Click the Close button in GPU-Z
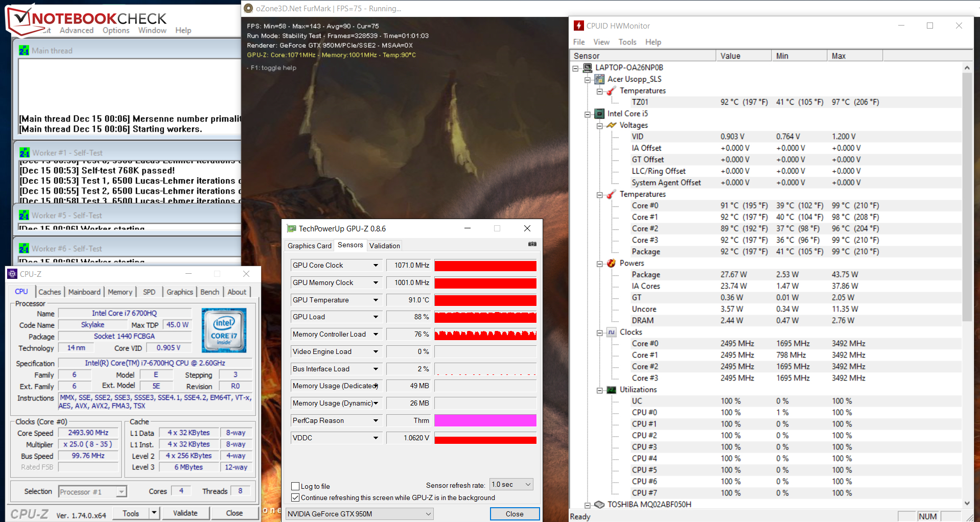 point(515,514)
